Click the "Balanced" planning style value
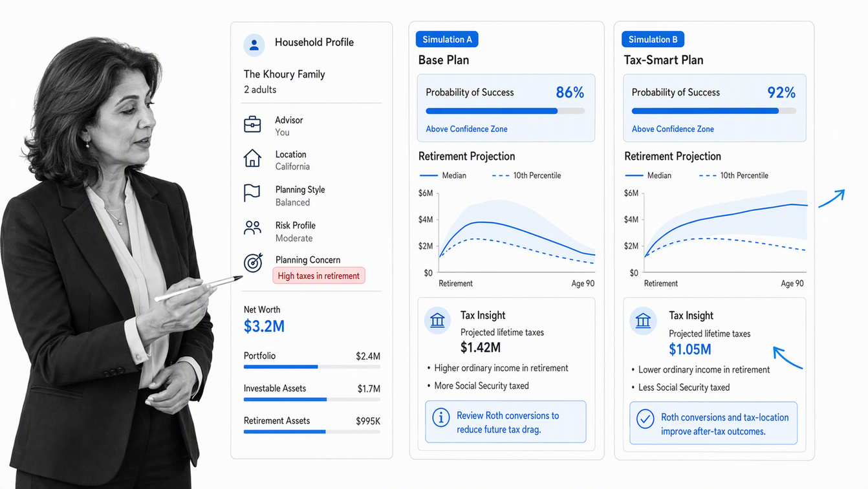The width and height of the screenshot is (868, 489). tap(292, 202)
